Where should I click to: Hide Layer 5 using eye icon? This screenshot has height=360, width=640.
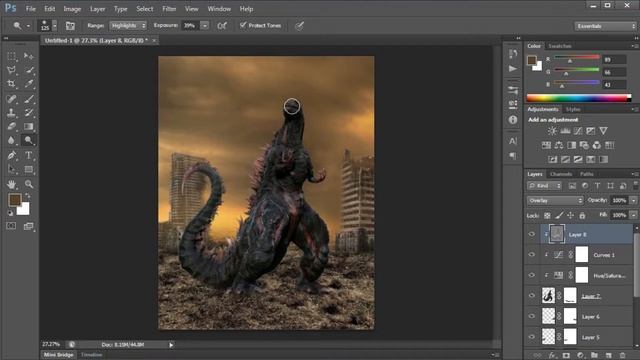coord(531,337)
